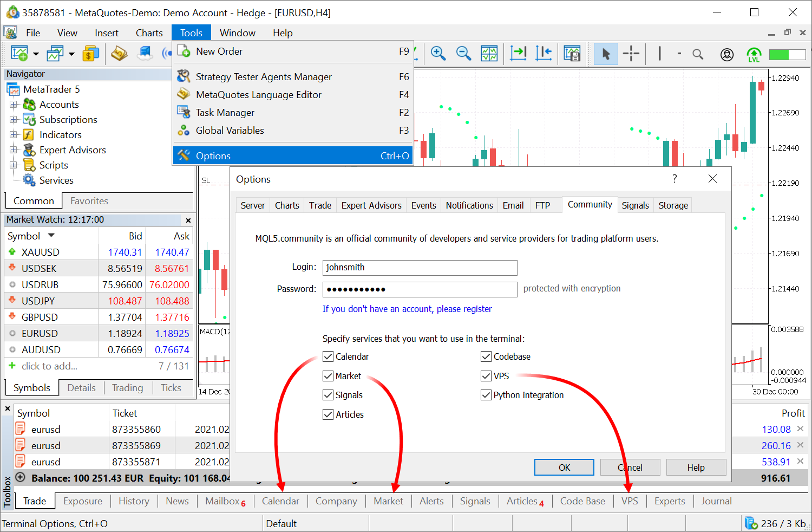Activate the Crosshair cursor tool
Screen dimensions: 812x532
[631, 54]
